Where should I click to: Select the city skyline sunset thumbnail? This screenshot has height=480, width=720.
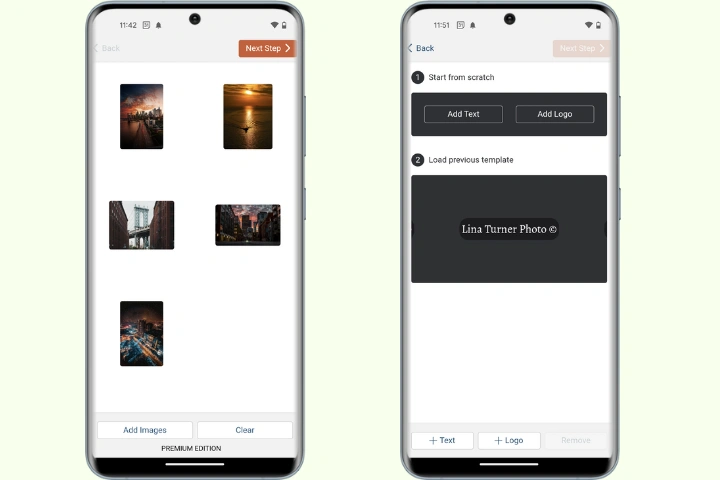click(x=141, y=116)
